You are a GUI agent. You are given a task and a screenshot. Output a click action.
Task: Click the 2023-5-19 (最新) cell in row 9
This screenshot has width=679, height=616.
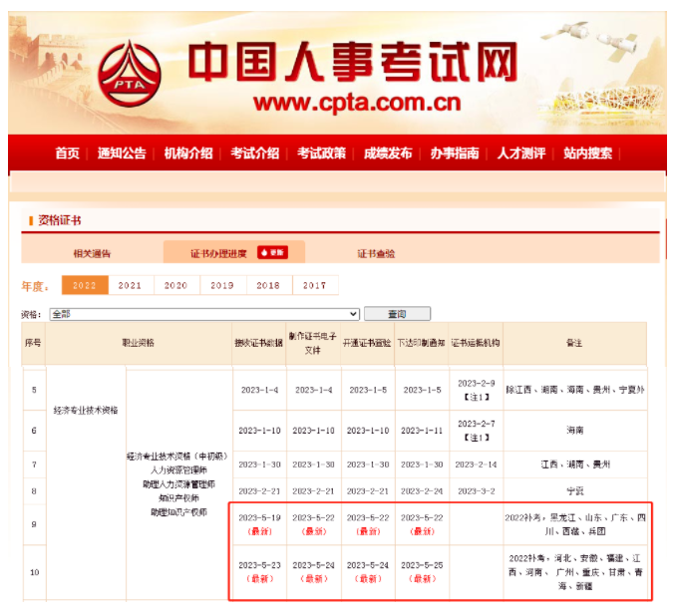pos(259,524)
